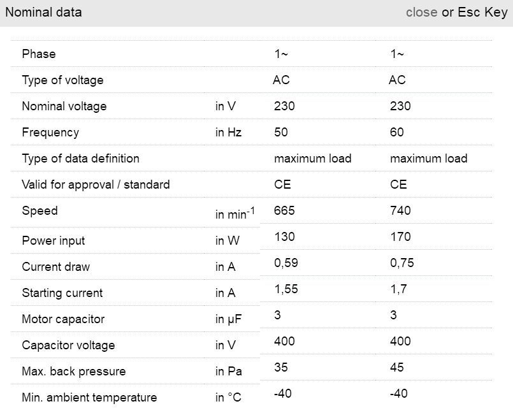This screenshot has width=513, height=420.
Task: Click the Nominal data title
Action: coord(43,12)
